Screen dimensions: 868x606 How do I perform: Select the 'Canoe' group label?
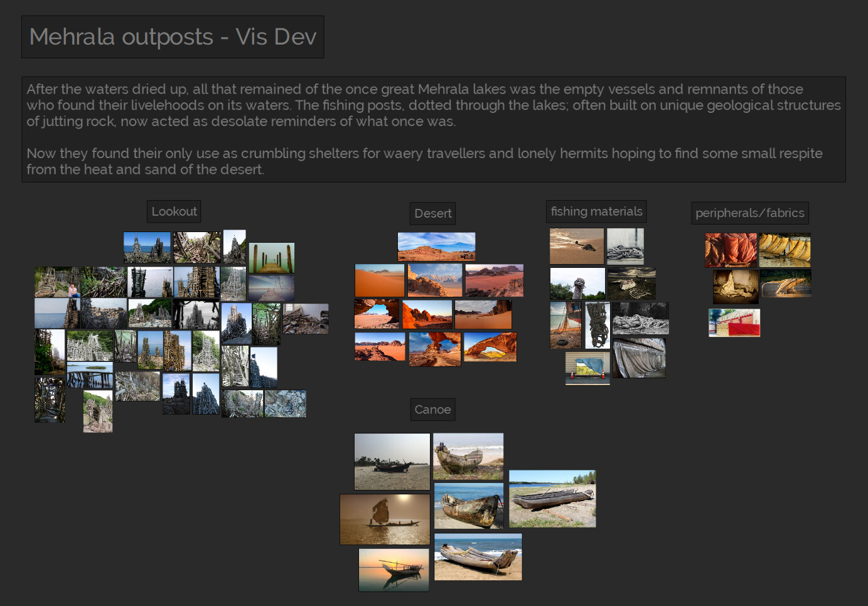[x=432, y=410]
